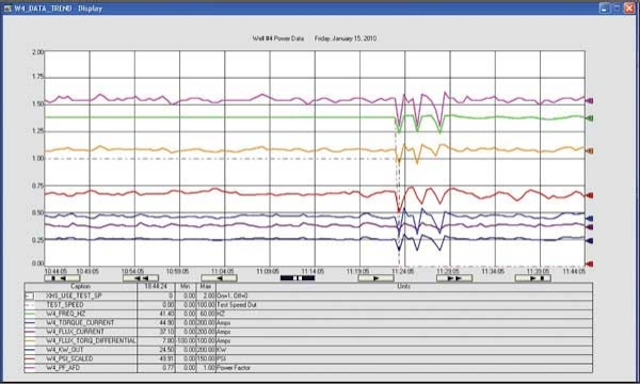Screen dimensions: 640x384
Task: Step trend forward with single right arrow
Action: tap(376, 278)
